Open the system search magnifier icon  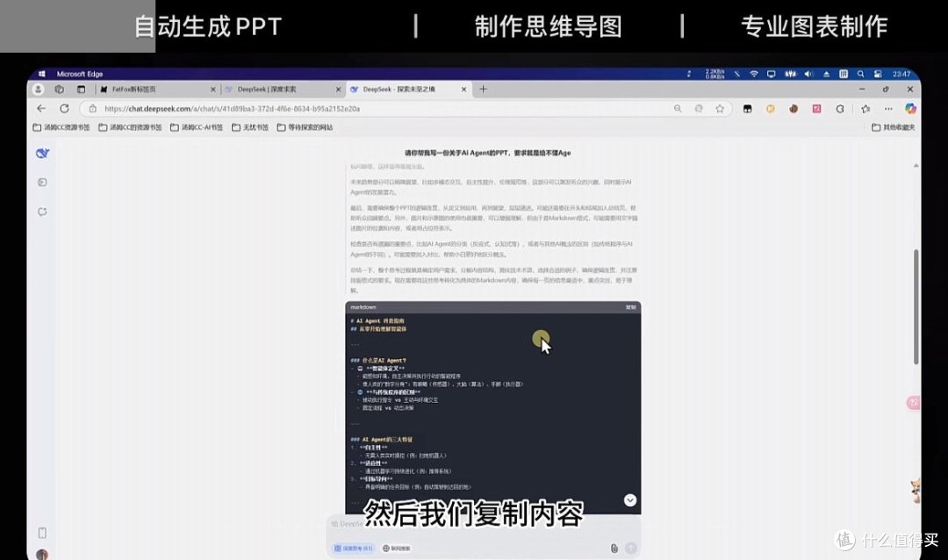pos(860,74)
